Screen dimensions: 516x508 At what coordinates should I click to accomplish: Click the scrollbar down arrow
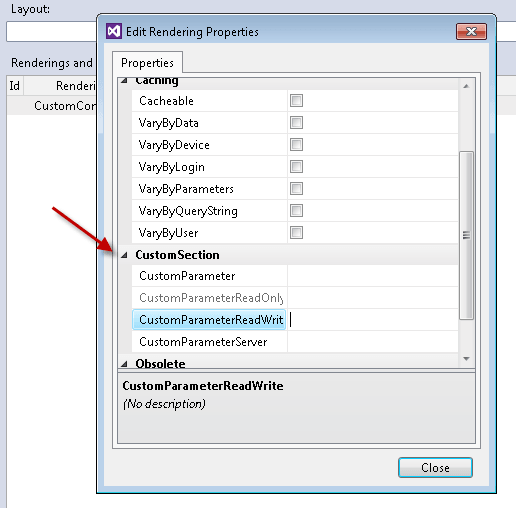tap(466, 359)
